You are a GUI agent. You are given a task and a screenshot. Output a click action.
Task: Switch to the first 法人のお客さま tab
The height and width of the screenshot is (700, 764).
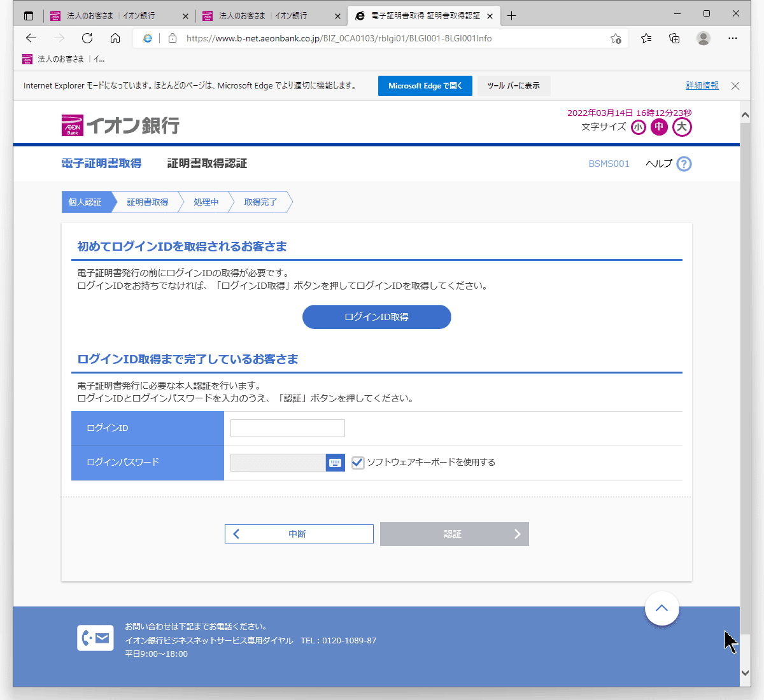(x=115, y=15)
